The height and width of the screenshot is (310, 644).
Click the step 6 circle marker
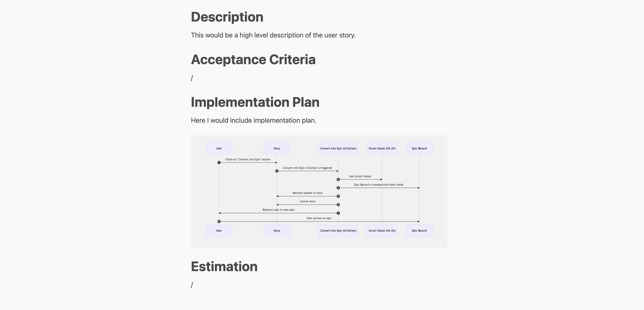[338, 205]
